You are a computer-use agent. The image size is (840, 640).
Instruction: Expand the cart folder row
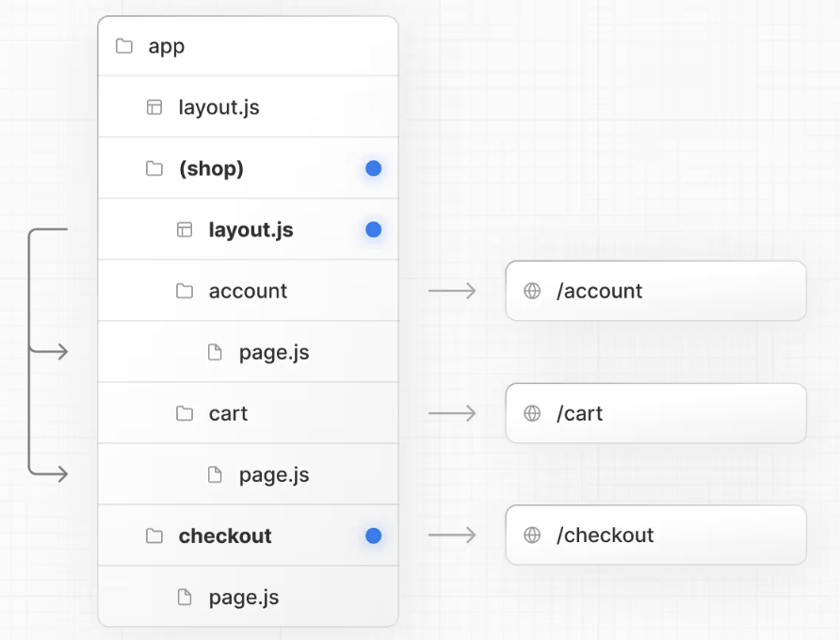pyautogui.click(x=228, y=413)
